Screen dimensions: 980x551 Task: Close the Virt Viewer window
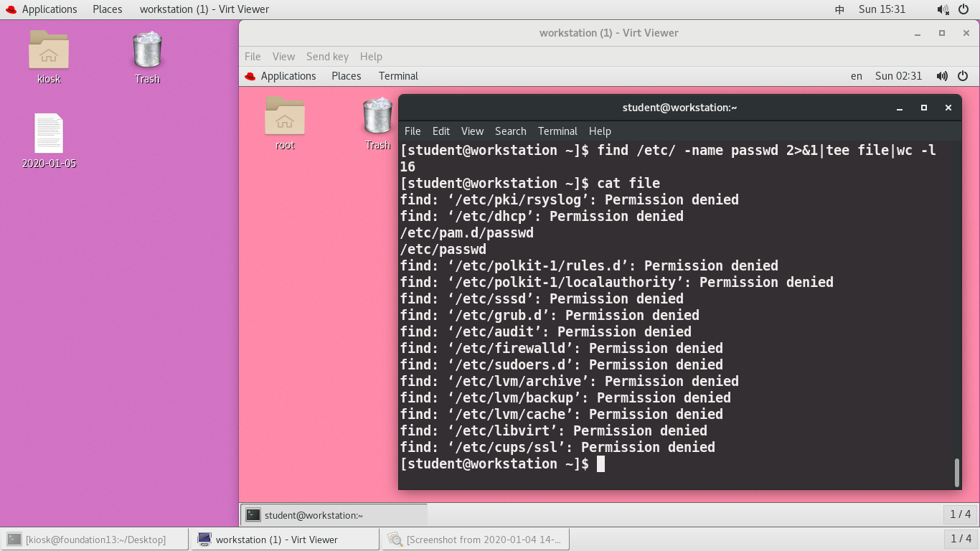click(966, 33)
